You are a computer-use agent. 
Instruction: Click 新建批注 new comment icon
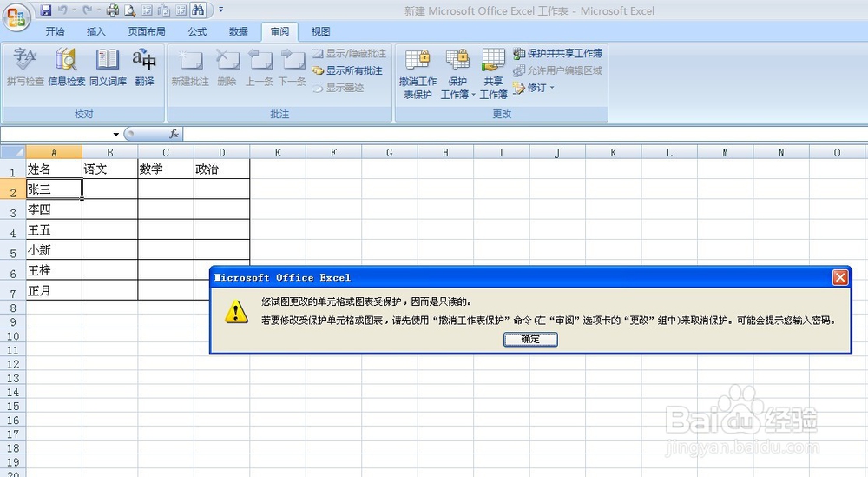tap(190, 67)
